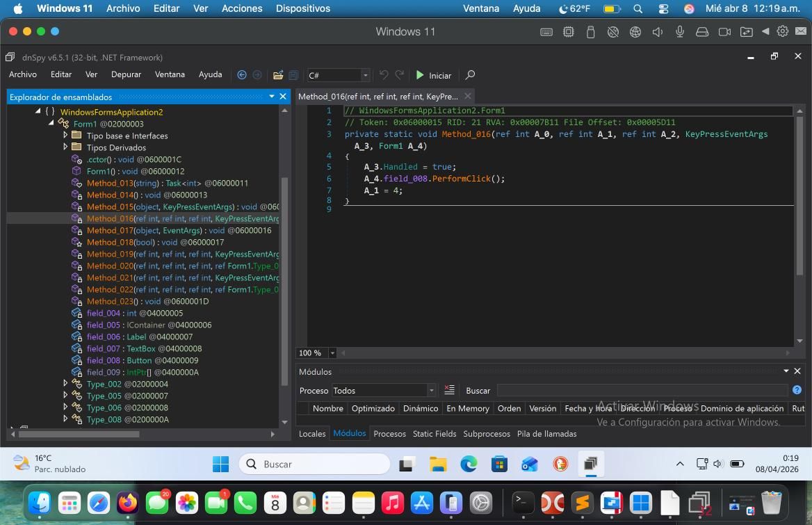Click the Buscar field in Módulos panel
Image resolution: width=812 pixels, height=525 pixels.
[x=642, y=390]
